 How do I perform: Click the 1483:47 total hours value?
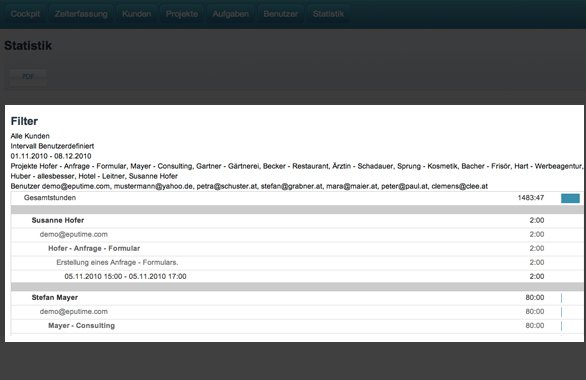tap(531, 198)
